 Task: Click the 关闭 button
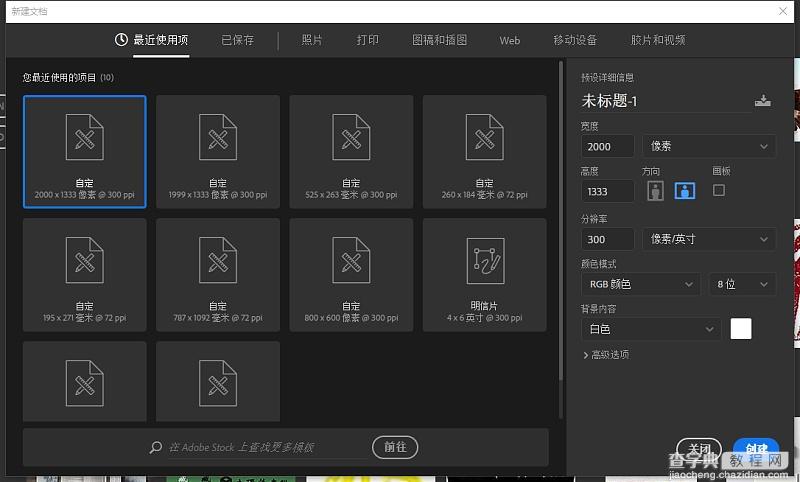point(699,449)
